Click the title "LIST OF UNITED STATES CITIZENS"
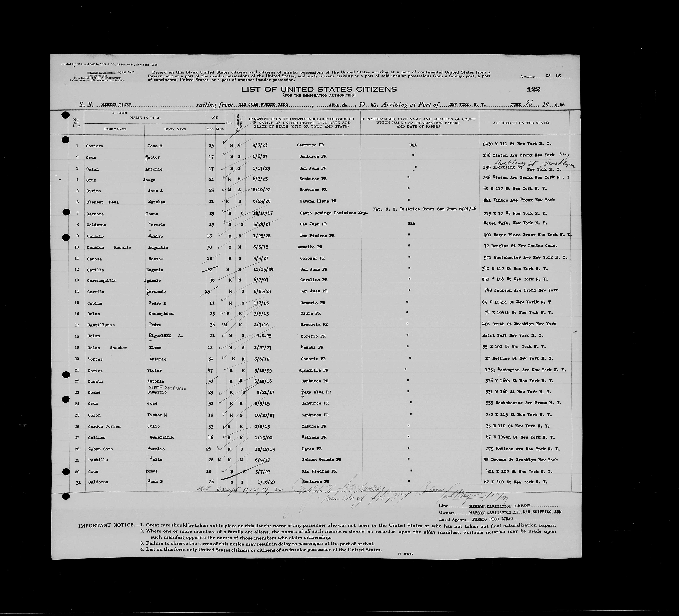This screenshot has width=679, height=616. tap(319, 89)
